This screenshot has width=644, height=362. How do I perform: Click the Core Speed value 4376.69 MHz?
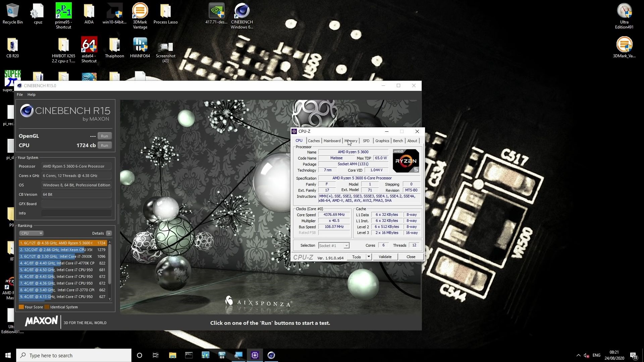click(334, 215)
